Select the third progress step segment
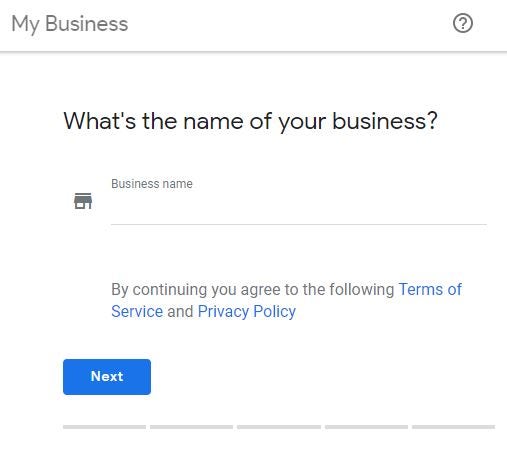Screen dimensions: 507x460 279,427
